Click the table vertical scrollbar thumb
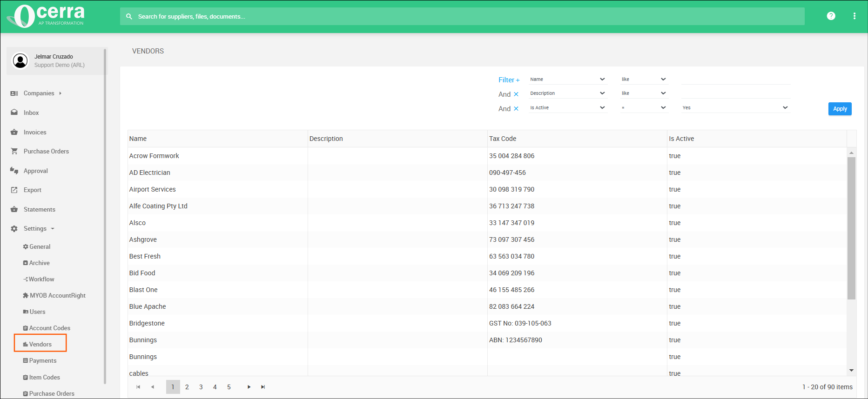The image size is (868, 399). tap(851, 228)
